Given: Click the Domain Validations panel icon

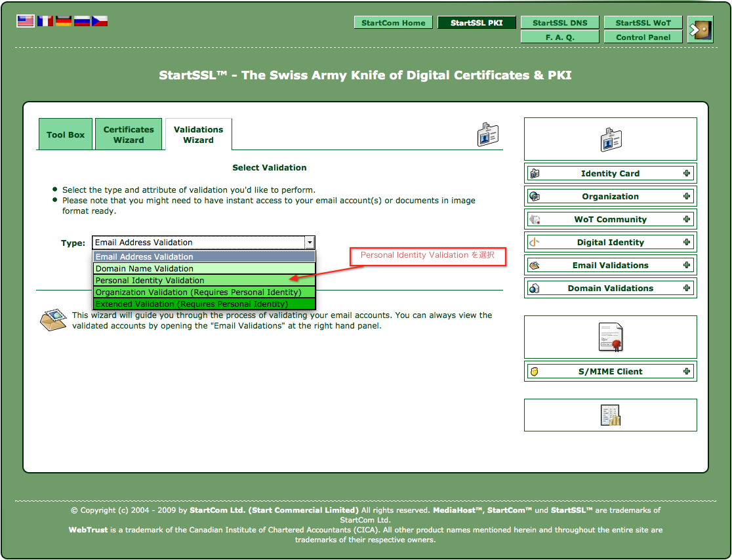Looking at the screenshot, I should pos(535,288).
